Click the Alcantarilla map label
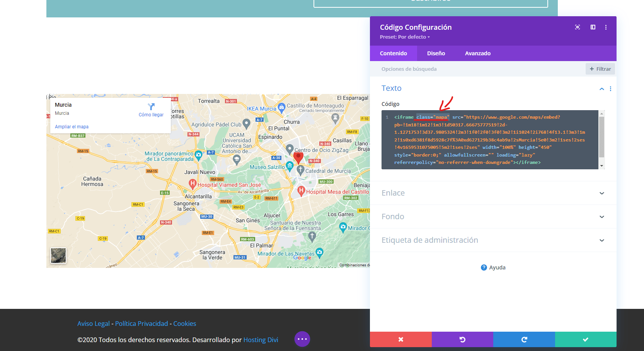644x351 pixels. coord(198,196)
